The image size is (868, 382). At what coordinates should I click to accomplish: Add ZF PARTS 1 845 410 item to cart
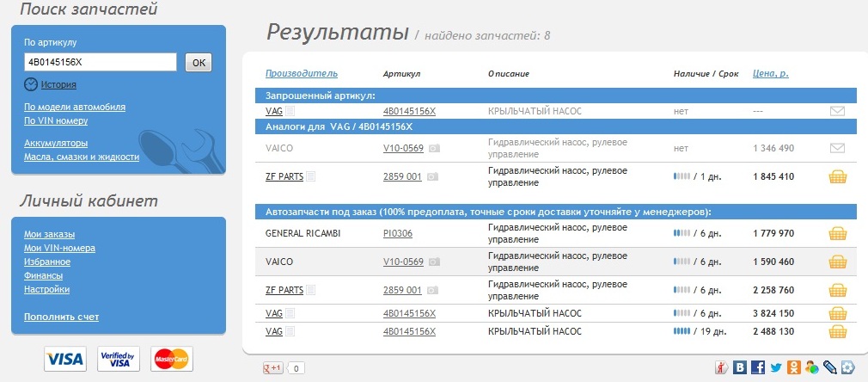tap(838, 177)
